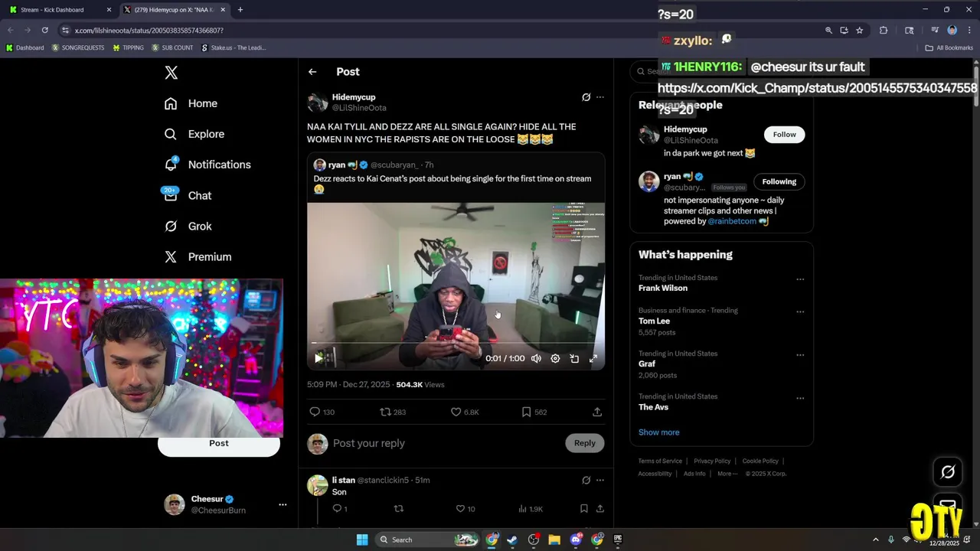980x551 pixels.
Task: Click reply icon with 130 replies
Action: tap(322, 412)
